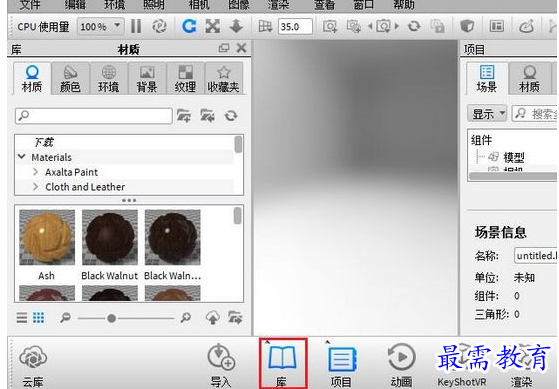Select the 颜色 tab in library
The height and width of the screenshot is (389, 559).
tap(70, 78)
